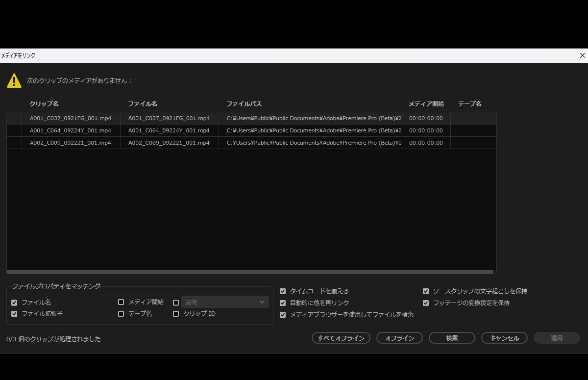Click the オフライン button
Screen dimensions: 588x380
tap(399, 338)
